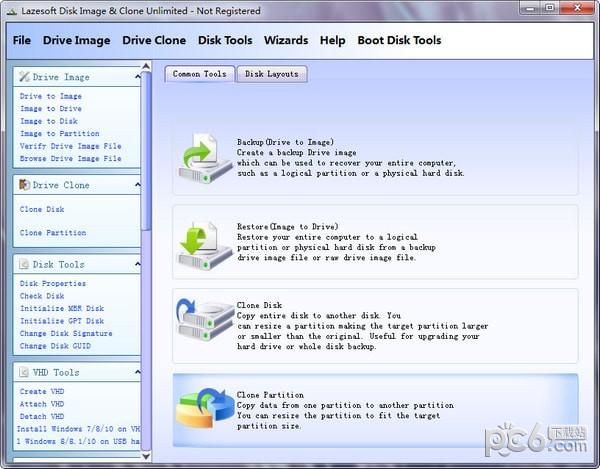Click the Disk Tools panel icon
600x469 pixels.
point(24,264)
